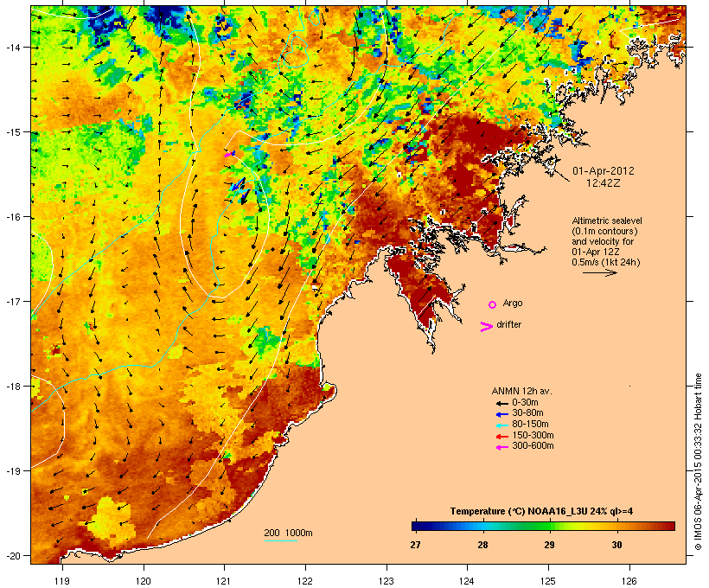
Task: Click the '0-30m' depth label
Action: tap(525, 403)
